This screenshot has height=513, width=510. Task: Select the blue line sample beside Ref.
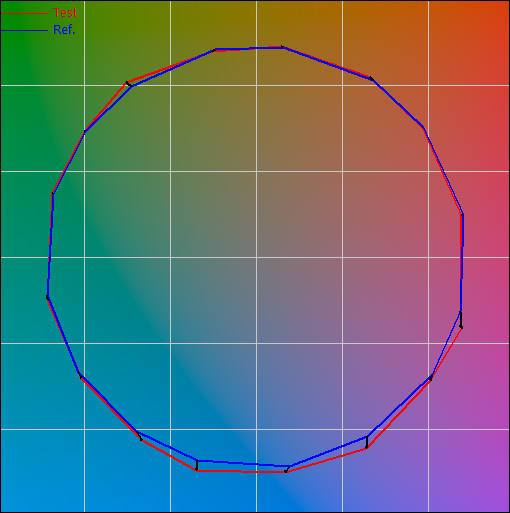pos(25,31)
